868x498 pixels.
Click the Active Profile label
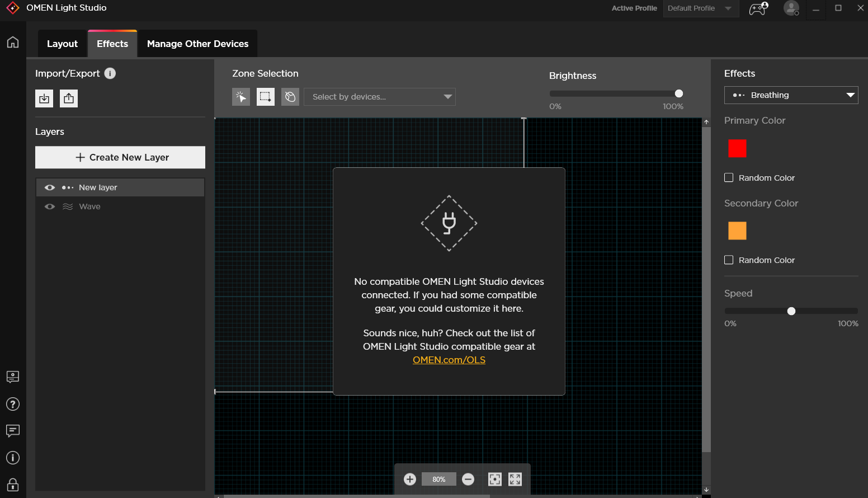click(x=634, y=8)
